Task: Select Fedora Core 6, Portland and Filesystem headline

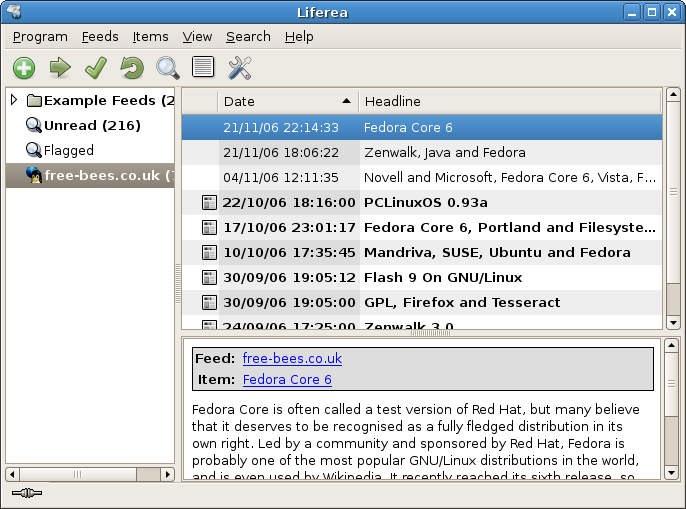Action: pos(510,228)
